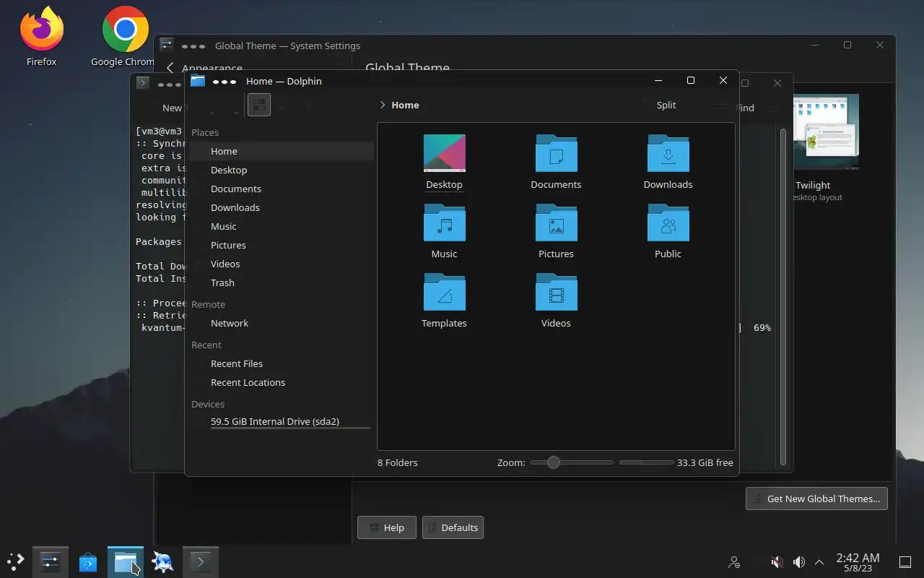
Task: Open the KDE application launcher
Action: pyautogui.click(x=16, y=561)
